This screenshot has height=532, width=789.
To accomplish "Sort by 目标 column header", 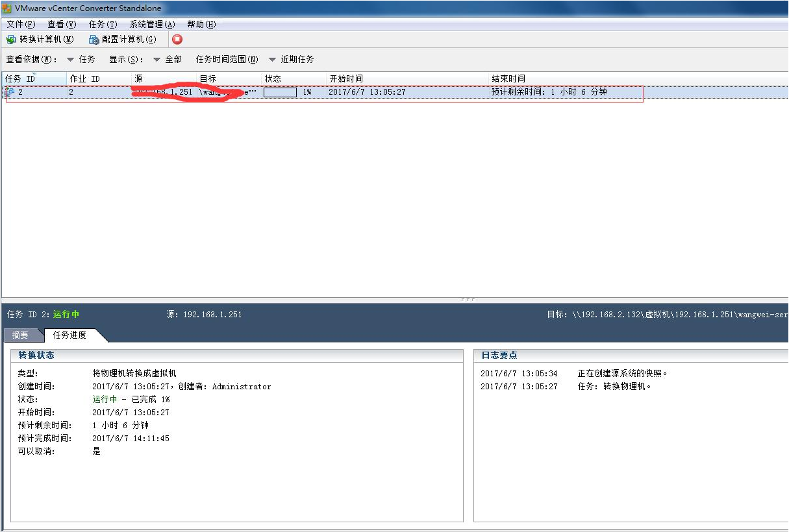I will coord(229,79).
